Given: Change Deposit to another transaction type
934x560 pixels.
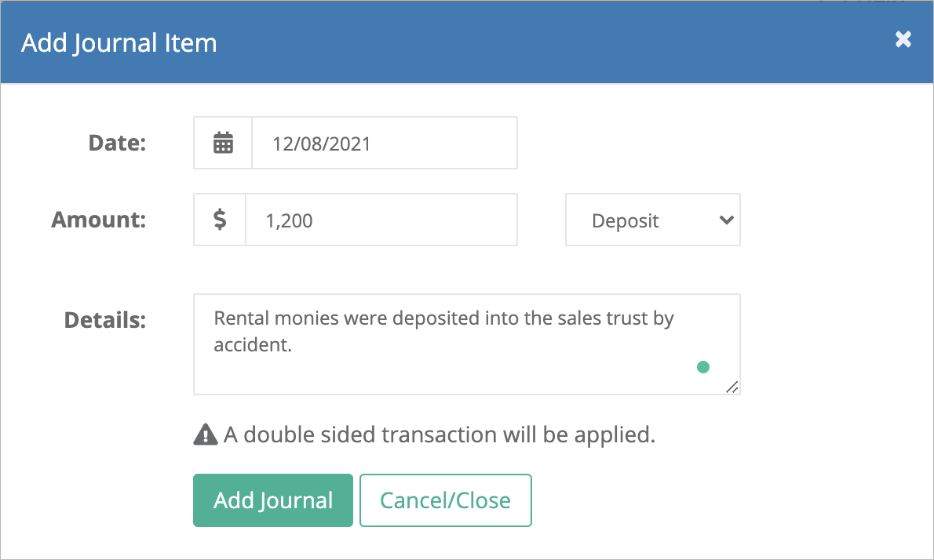Looking at the screenshot, I should coord(652,220).
